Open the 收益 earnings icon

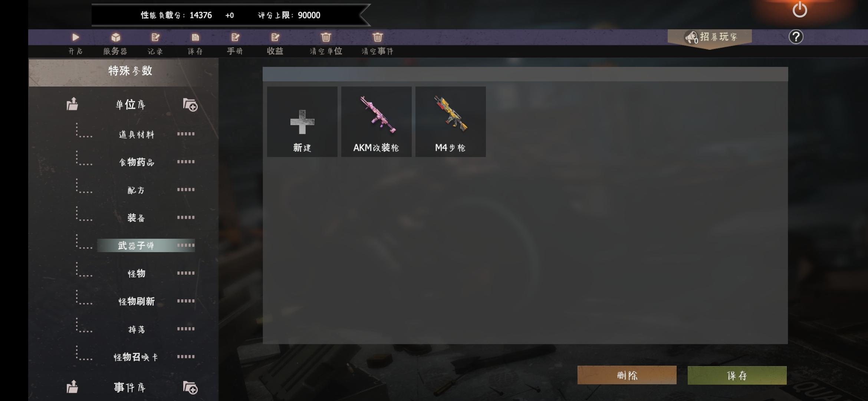click(x=275, y=37)
